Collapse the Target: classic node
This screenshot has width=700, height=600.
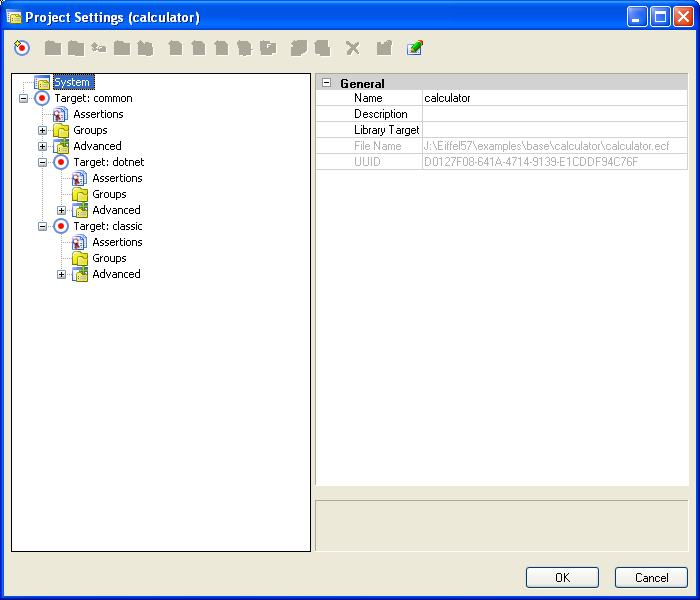click(x=42, y=226)
